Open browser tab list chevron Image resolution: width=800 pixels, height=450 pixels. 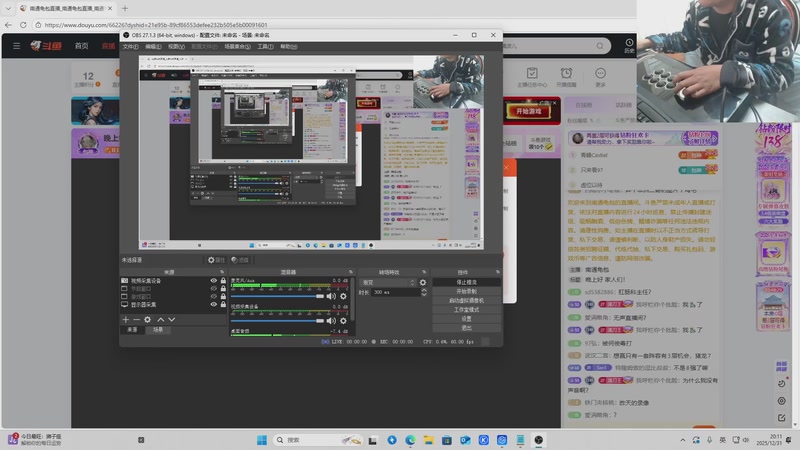(8, 8)
